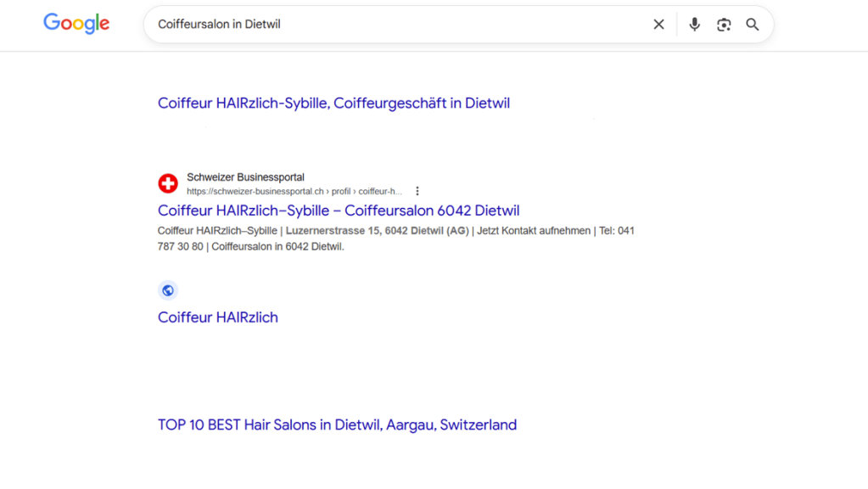868x489 pixels.
Task: Open the Coiffeursalon 6042 Dietwil result link
Action: [x=339, y=211]
